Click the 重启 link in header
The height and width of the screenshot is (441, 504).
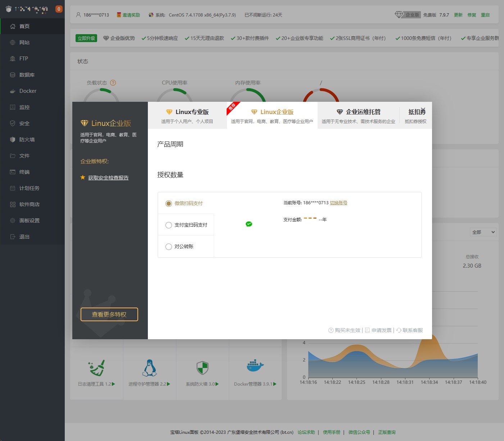[x=485, y=15]
